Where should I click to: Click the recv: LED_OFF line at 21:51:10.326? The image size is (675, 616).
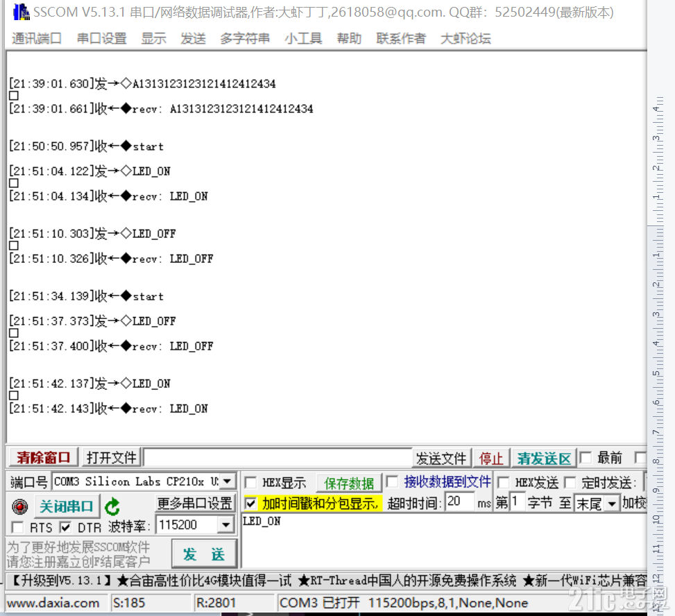click(x=111, y=259)
